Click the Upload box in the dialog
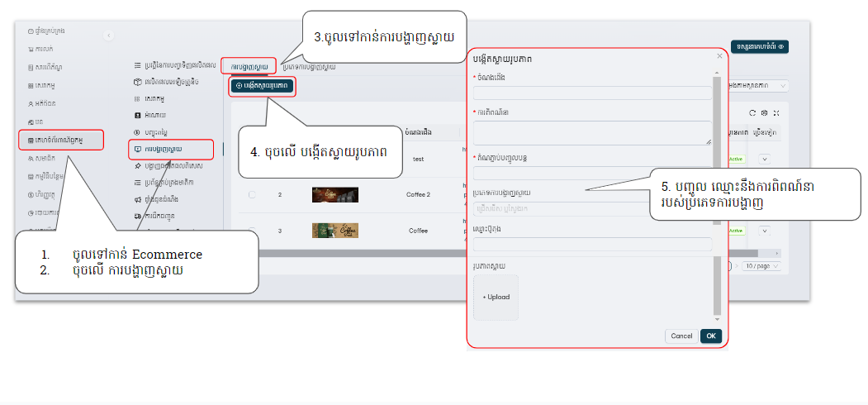 (496, 297)
